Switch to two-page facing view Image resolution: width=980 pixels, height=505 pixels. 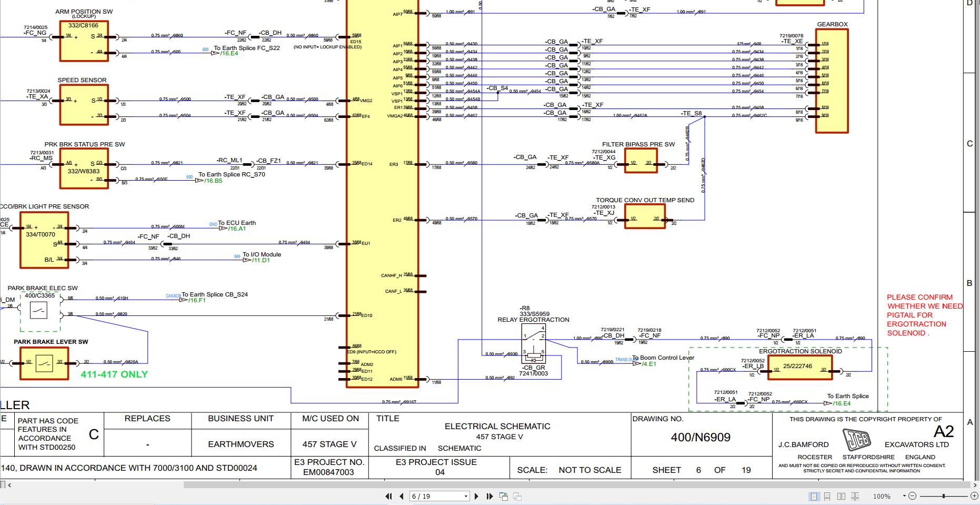pos(842,496)
